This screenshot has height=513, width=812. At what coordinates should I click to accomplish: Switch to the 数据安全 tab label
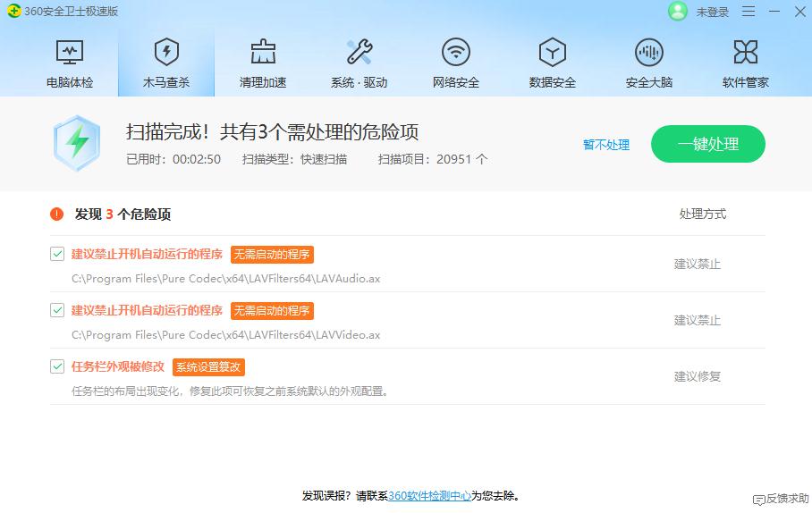click(553, 82)
